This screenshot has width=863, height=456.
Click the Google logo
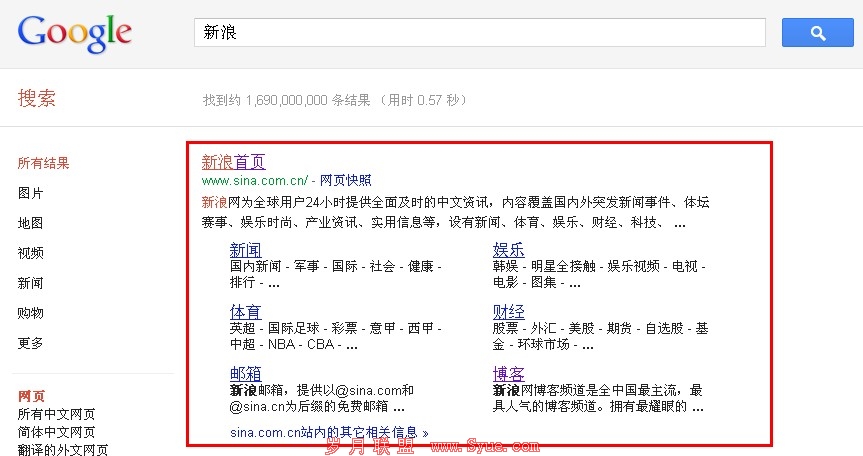[x=75, y=33]
